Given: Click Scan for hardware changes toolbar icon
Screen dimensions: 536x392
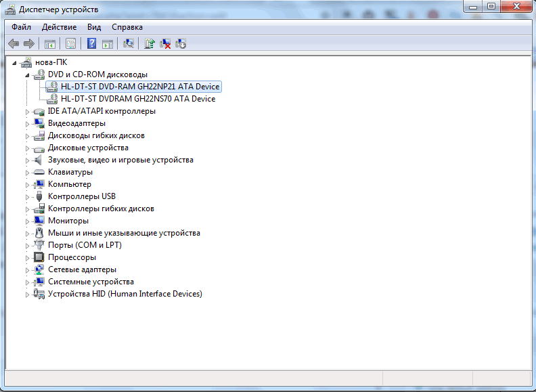Looking at the screenshot, I should (128, 44).
